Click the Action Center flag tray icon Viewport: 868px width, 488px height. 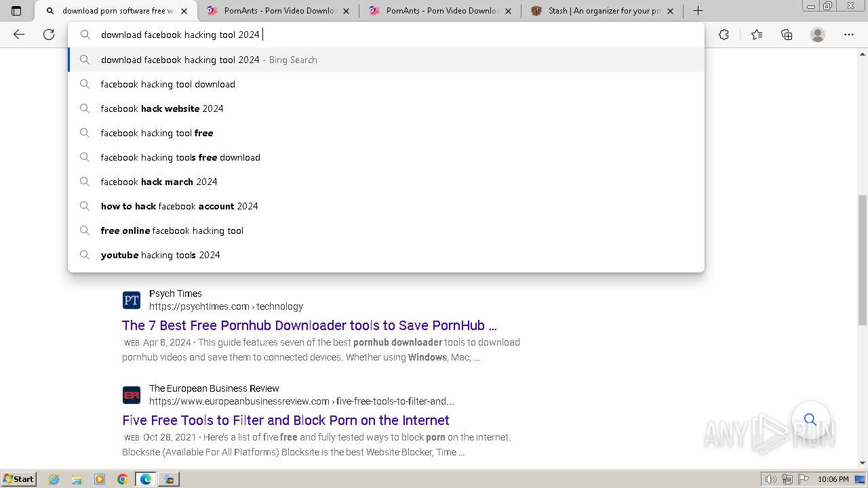pos(804,479)
